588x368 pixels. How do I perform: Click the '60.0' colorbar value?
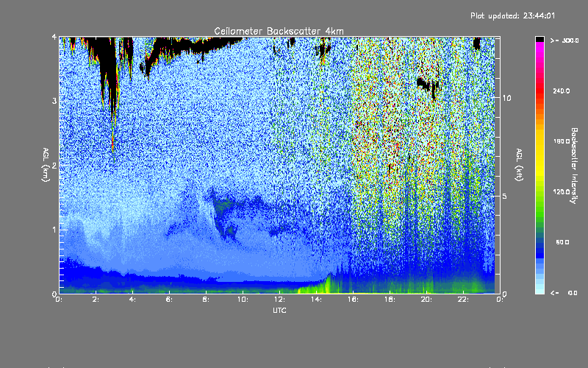pos(562,242)
